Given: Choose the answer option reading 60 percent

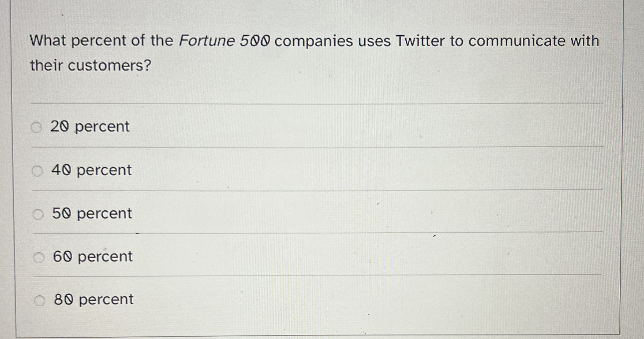Looking at the screenshot, I should [92, 257].
